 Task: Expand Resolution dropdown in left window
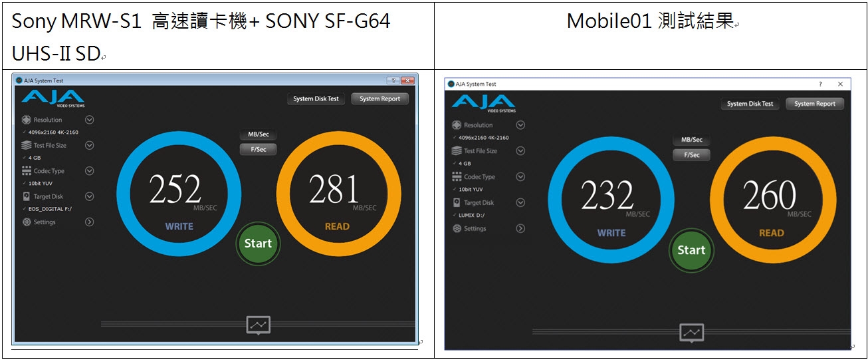(89, 120)
